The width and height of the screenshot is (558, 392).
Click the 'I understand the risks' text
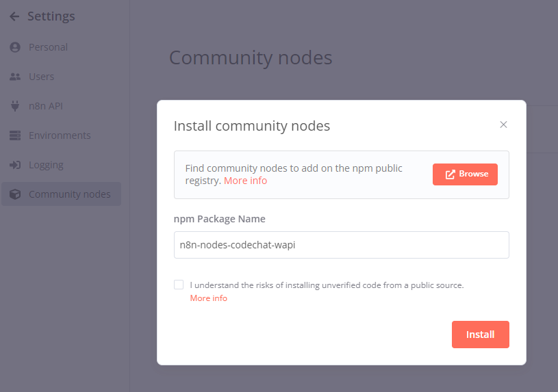tap(327, 285)
